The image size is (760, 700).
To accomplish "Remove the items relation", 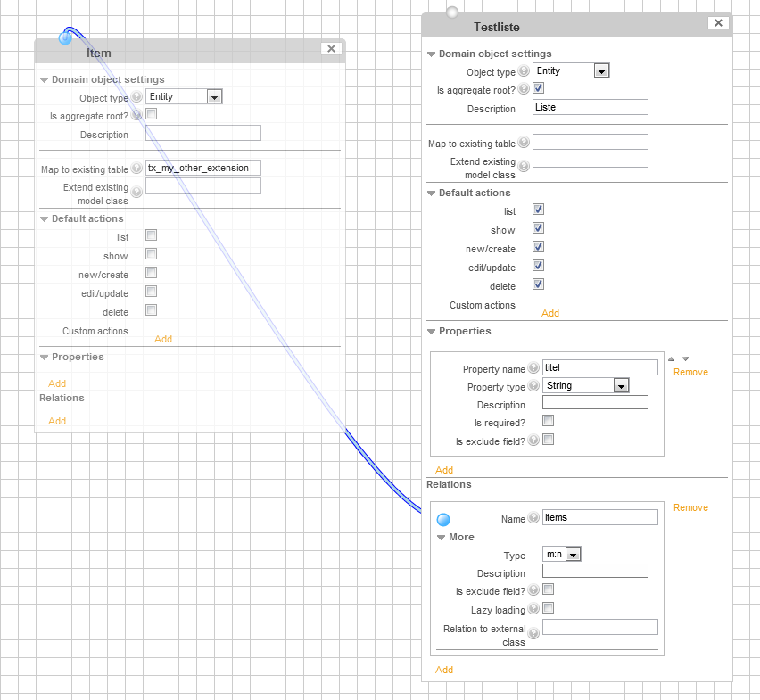I will click(x=690, y=507).
